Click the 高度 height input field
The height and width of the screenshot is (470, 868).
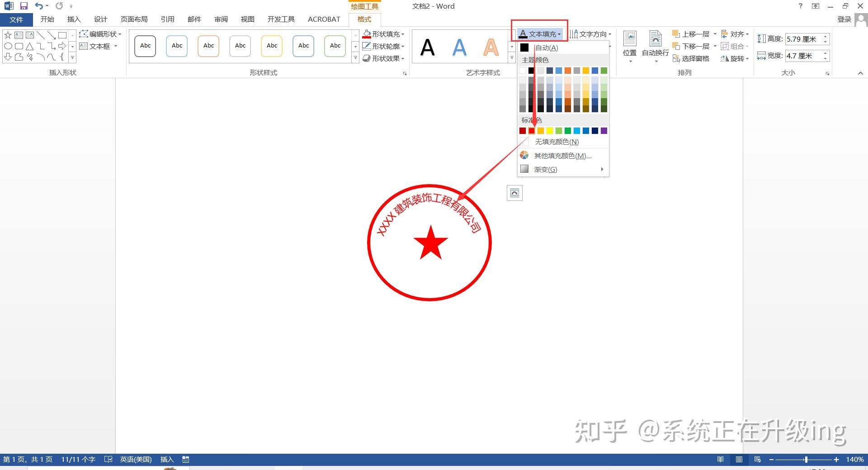804,39
